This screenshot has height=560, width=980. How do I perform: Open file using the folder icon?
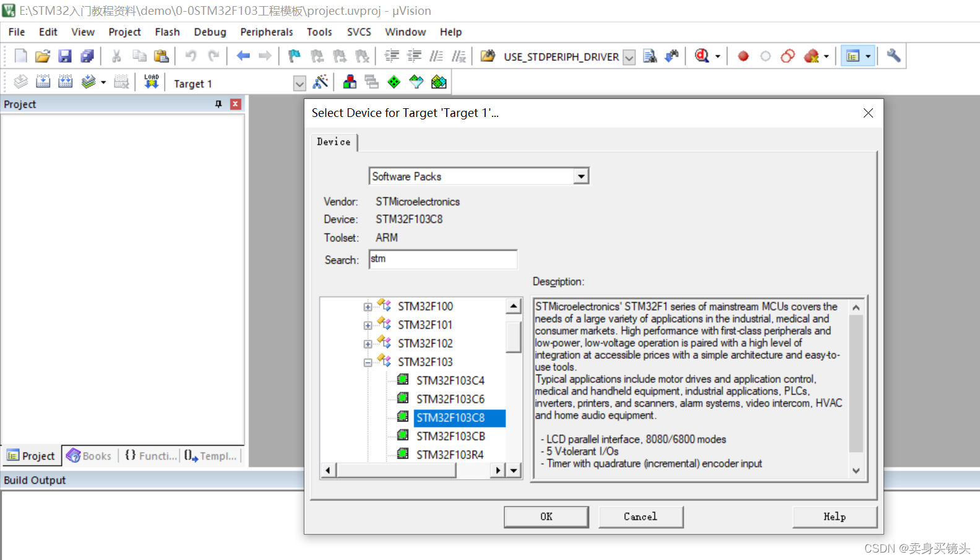point(42,56)
